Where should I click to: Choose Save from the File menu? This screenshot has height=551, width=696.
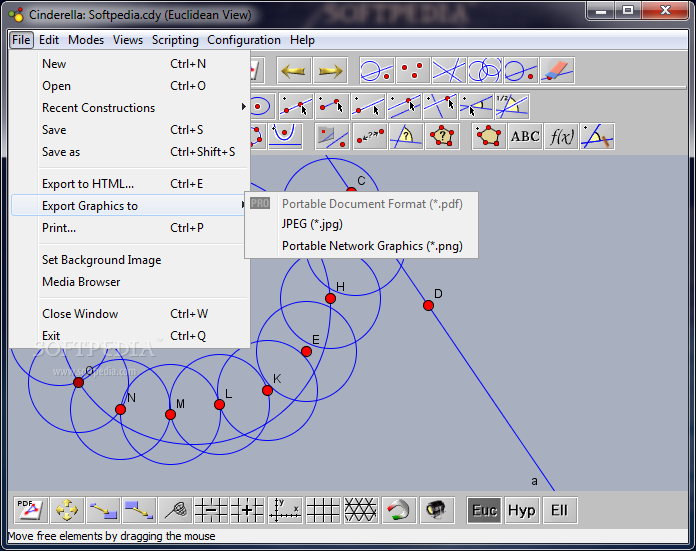tap(130, 130)
